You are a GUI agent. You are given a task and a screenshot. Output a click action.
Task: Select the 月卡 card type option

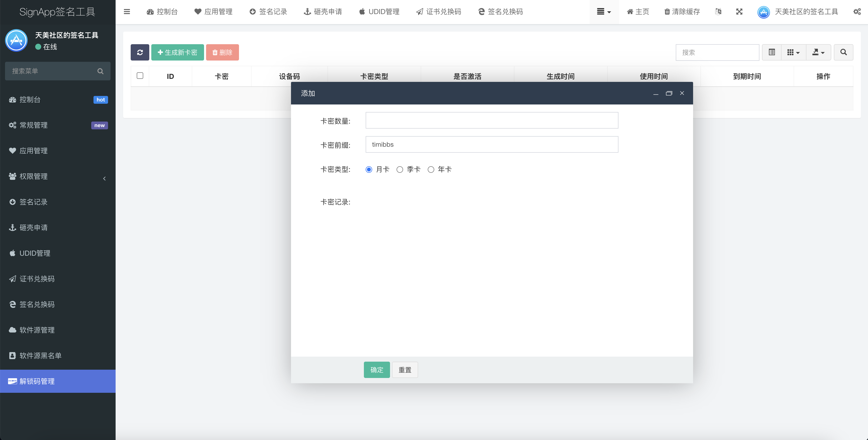click(369, 169)
